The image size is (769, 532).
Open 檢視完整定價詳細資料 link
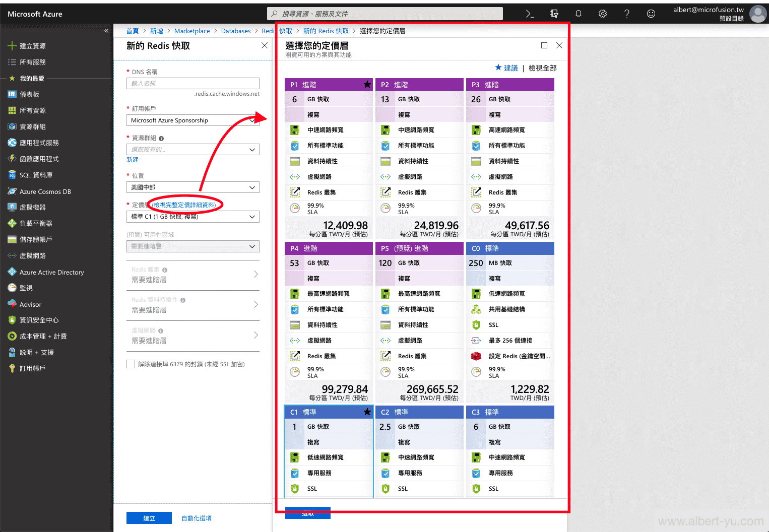tap(185, 205)
